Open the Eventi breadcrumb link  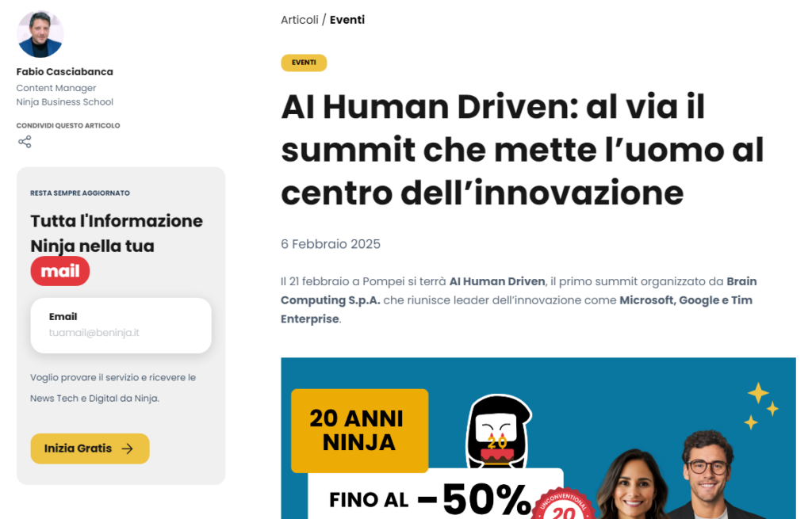(347, 20)
